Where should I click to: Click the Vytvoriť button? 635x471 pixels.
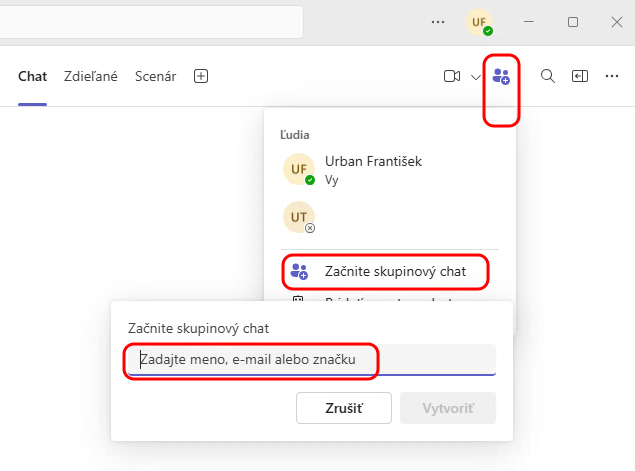[x=447, y=408]
